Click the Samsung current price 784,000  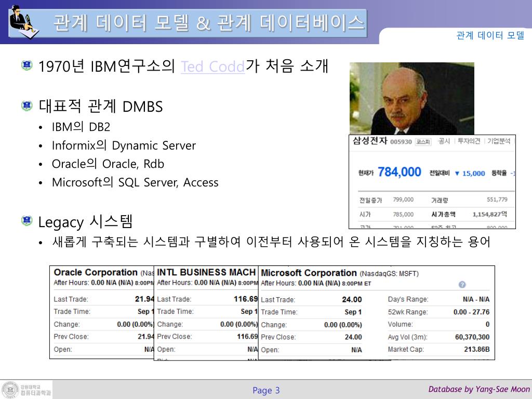[x=400, y=172]
